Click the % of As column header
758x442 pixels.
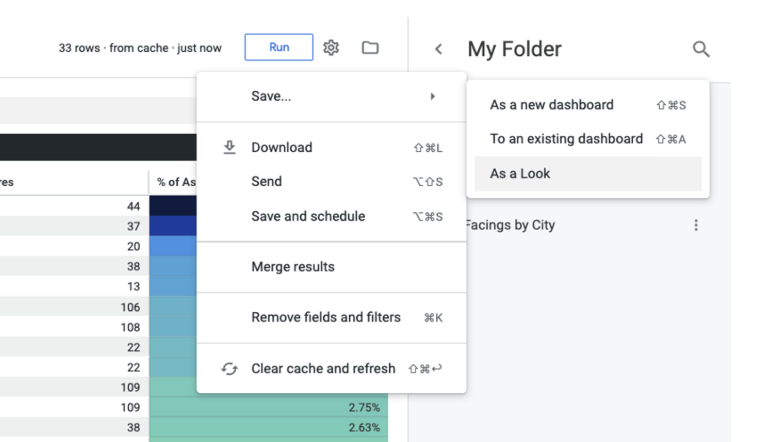tap(176, 182)
